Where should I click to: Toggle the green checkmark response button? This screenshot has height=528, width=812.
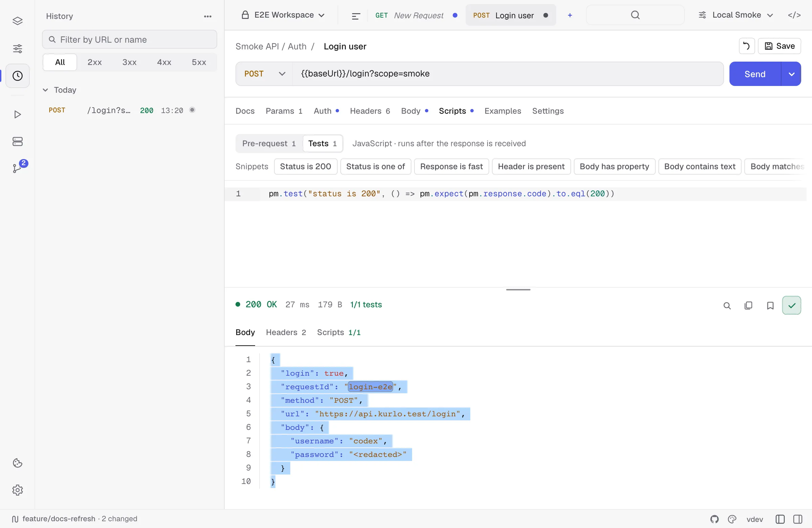coord(791,305)
